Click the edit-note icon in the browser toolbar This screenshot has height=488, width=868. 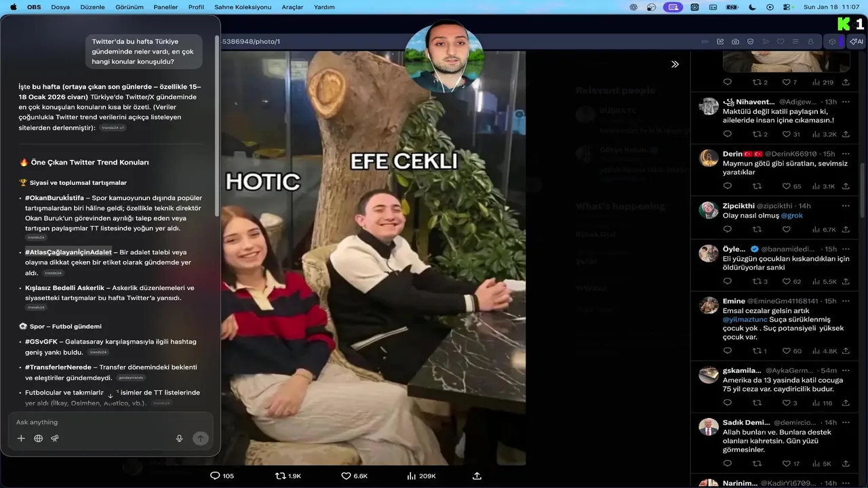click(720, 41)
